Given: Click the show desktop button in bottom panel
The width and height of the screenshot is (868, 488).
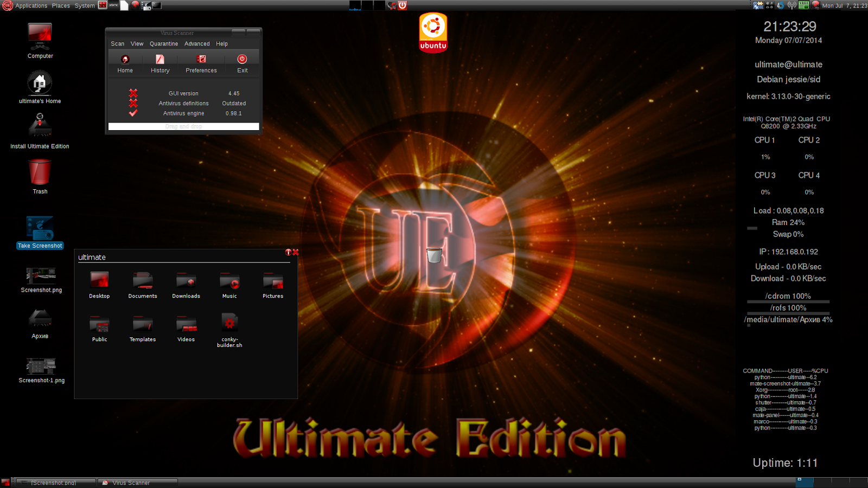Looking at the screenshot, I should 5,483.
